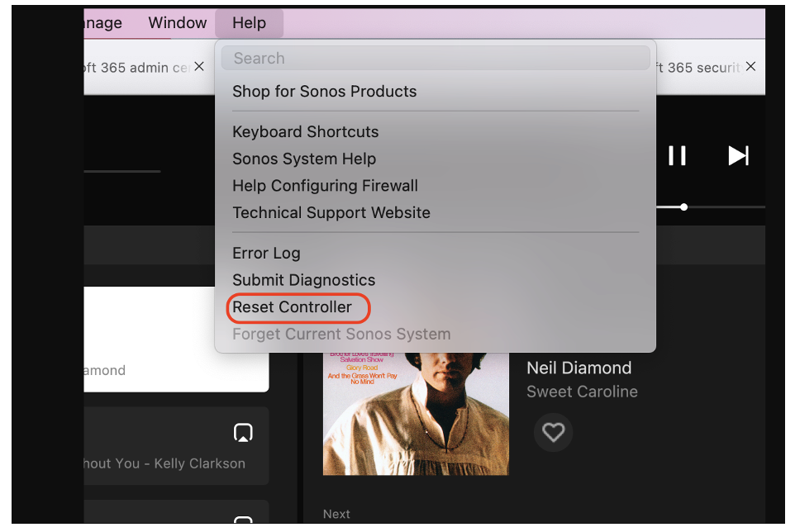795x532 pixels.
Task: Click the Sweet Caroline track title
Action: coord(582,392)
